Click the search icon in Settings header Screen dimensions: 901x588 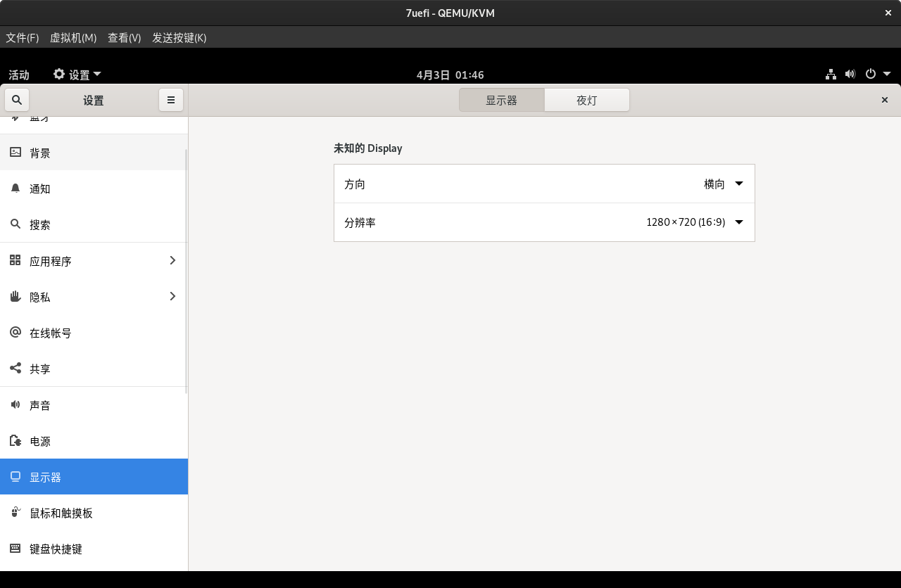[x=17, y=100]
